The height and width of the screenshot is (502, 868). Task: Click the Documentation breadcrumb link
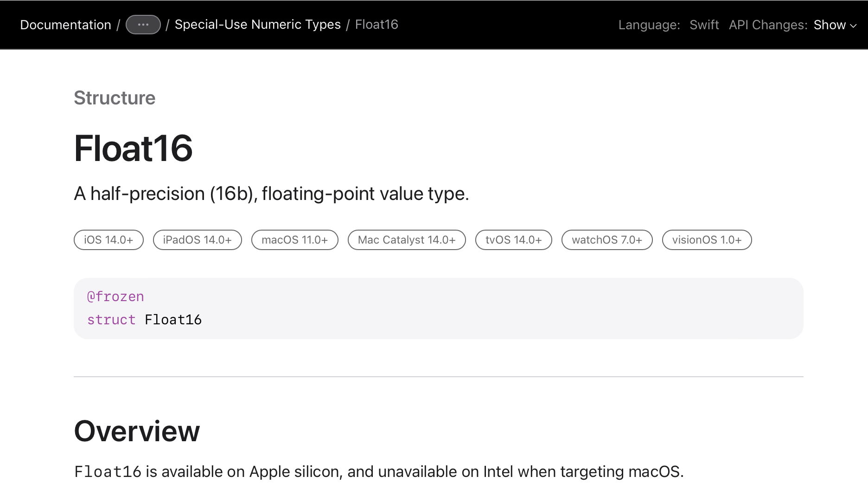(x=65, y=25)
